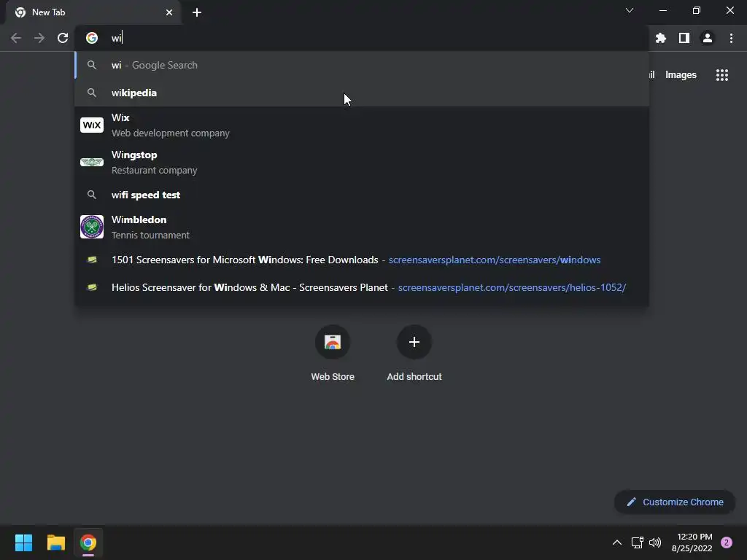
Task: Show hidden system tray icons
Action: coord(617,542)
